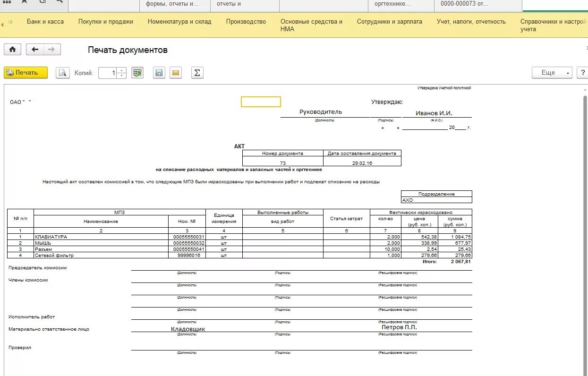Screen dimensions: 588x376
Task: Toggle document editing mode icon
Action: (x=137, y=73)
